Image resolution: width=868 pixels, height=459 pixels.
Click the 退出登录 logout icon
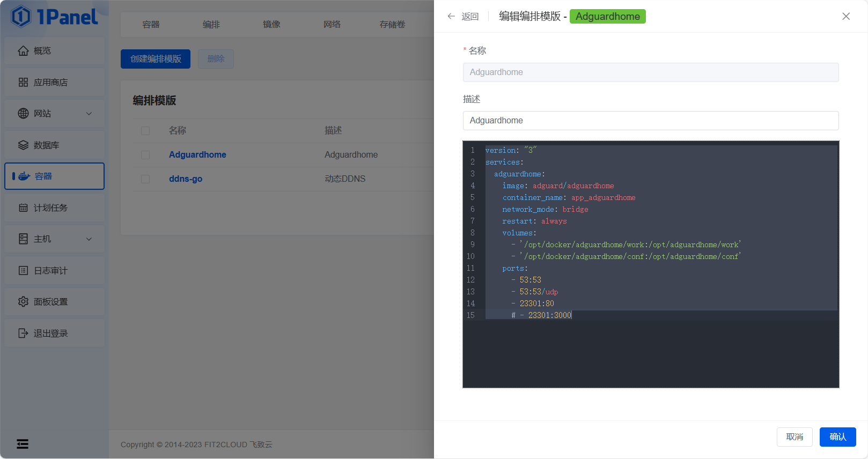23,334
